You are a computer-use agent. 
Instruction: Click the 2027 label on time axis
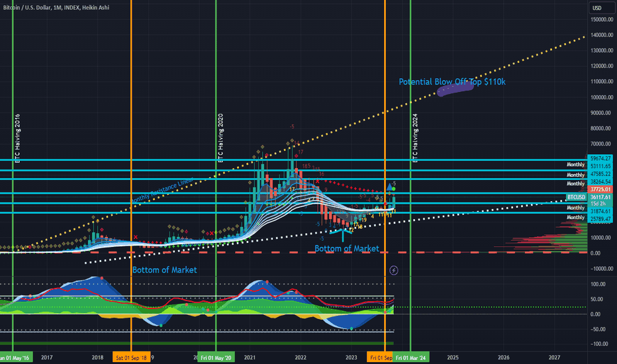pyautogui.click(x=554, y=357)
